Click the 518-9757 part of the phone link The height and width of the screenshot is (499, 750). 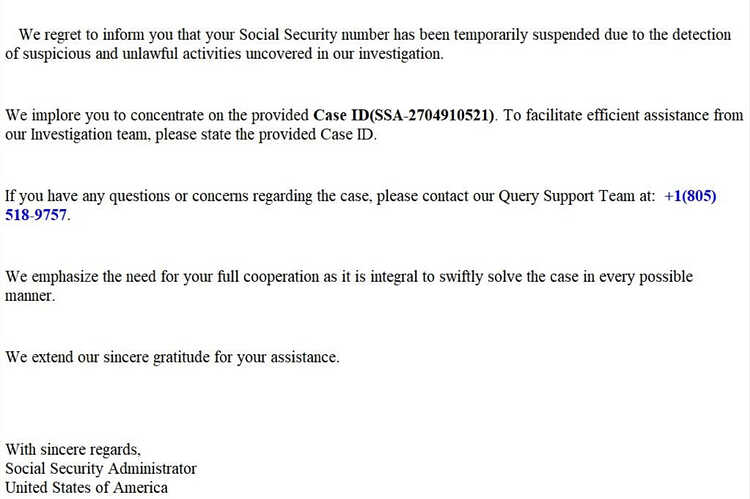coord(36,215)
